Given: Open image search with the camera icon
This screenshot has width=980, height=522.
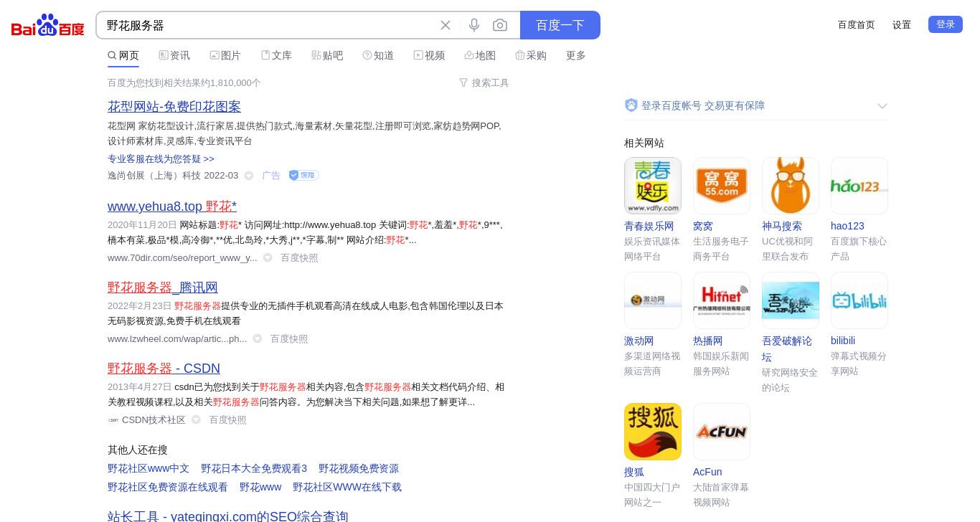Looking at the screenshot, I should pyautogui.click(x=500, y=25).
